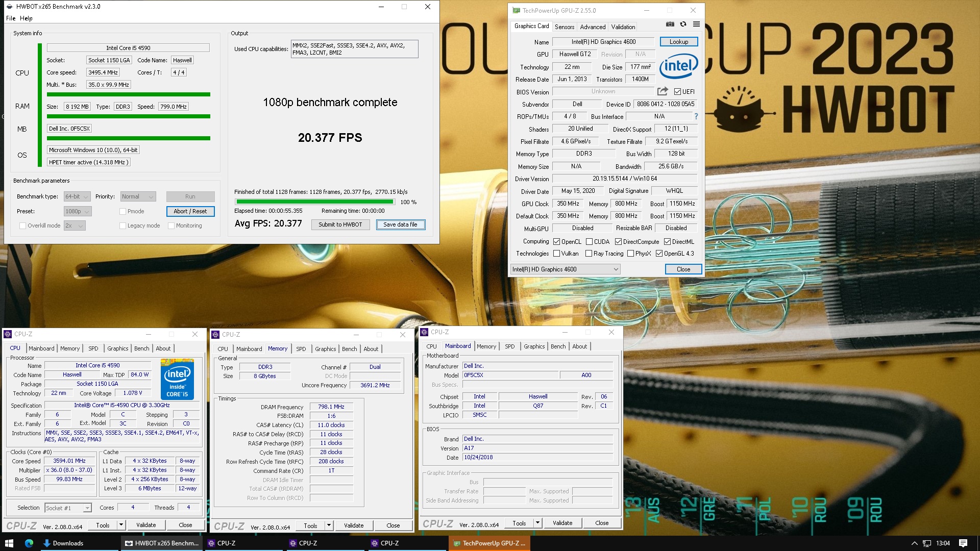Open the Benchmark type 64-bit dropdown

[x=77, y=196]
